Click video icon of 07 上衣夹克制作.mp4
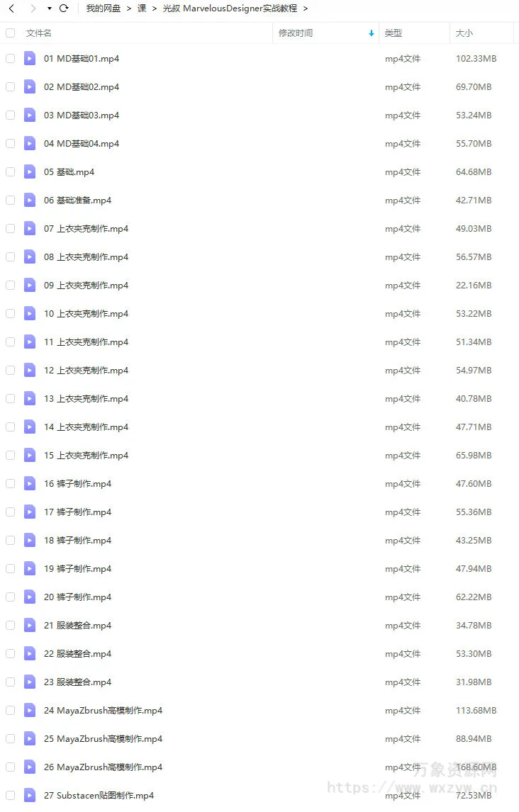The height and width of the screenshot is (812, 519). (30, 228)
